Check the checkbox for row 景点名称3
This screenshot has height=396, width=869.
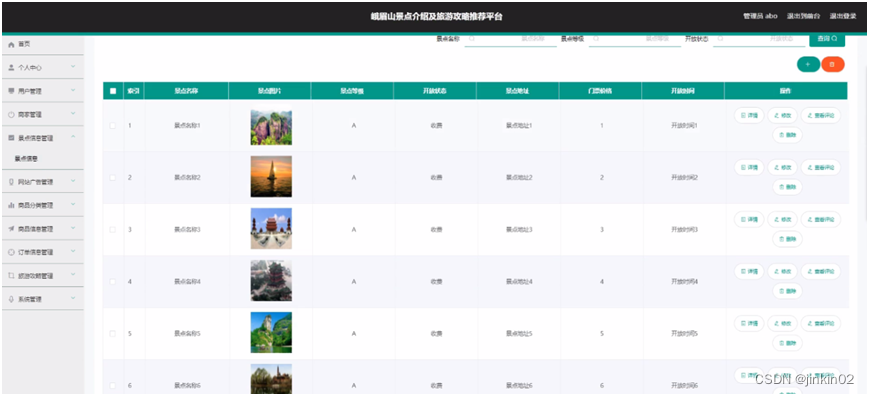coord(113,230)
